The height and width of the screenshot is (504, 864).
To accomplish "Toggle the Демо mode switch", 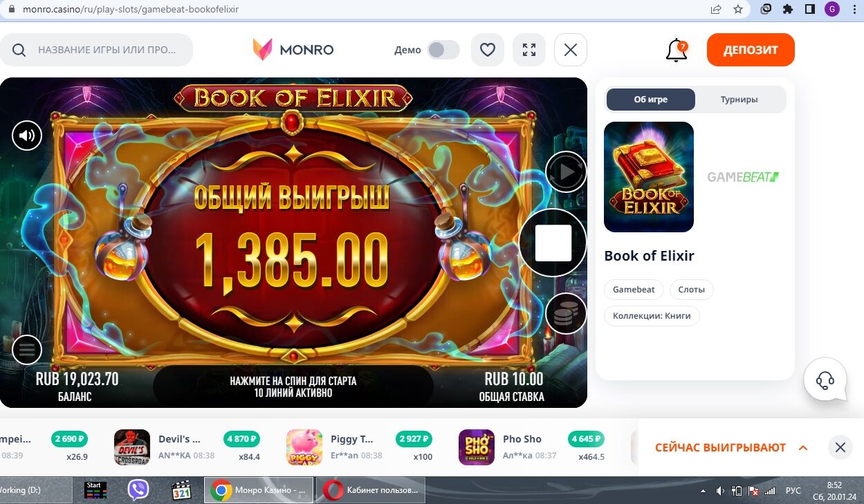I will pyautogui.click(x=443, y=50).
